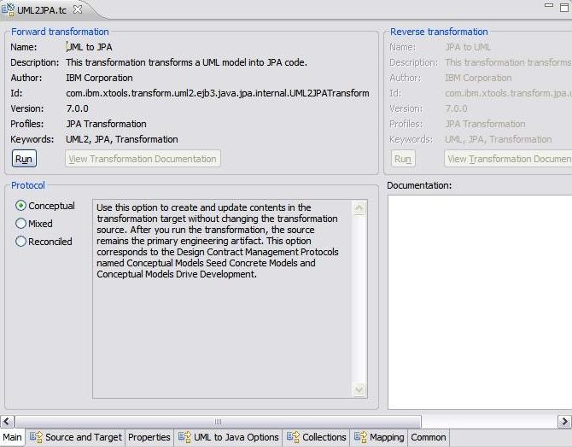The height and width of the screenshot is (447, 572).
Task: Switch to the Main tab
Action: pos(12,437)
